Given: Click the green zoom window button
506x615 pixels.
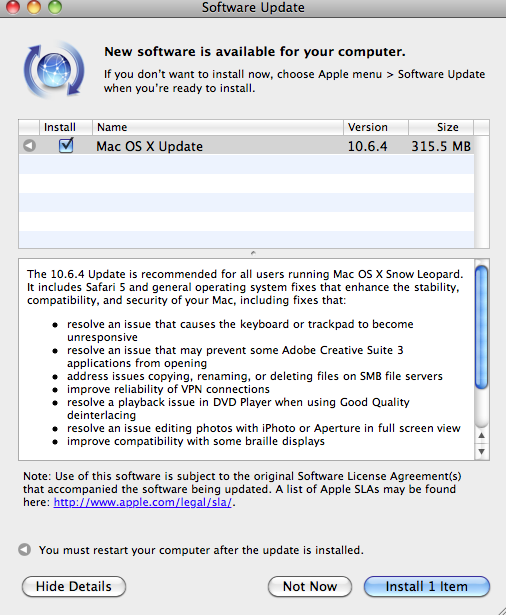Looking at the screenshot, I should click(x=55, y=7).
